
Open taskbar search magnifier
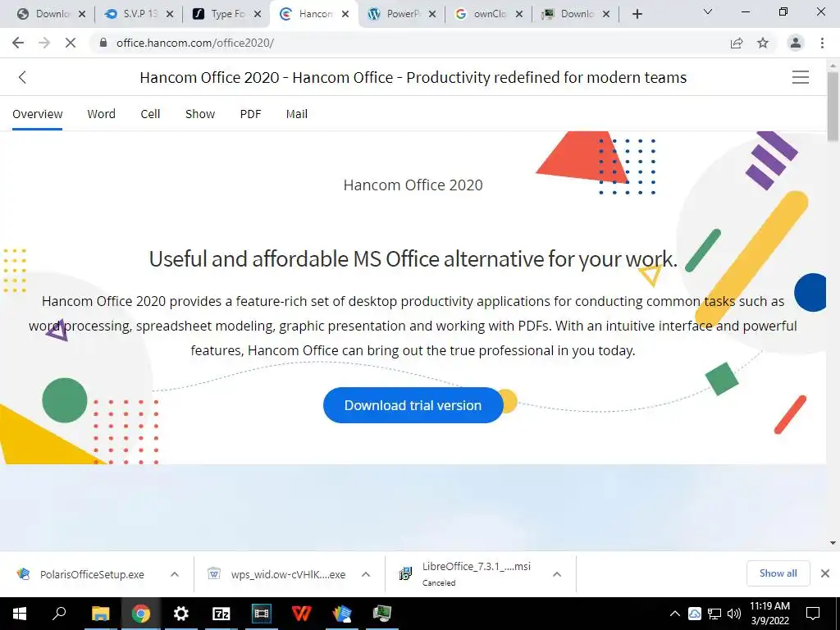tap(59, 614)
